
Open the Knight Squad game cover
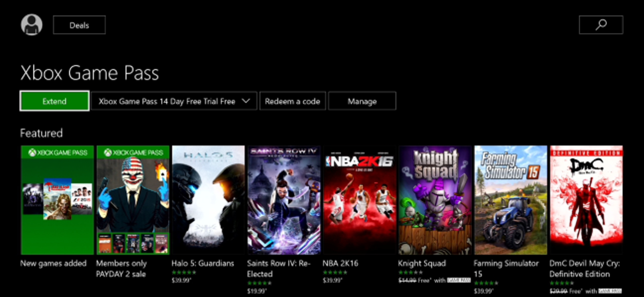[435, 200]
